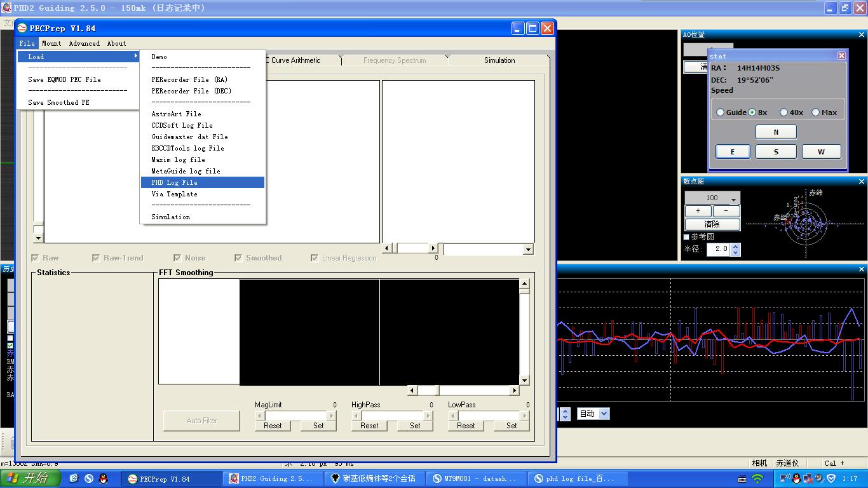The height and width of the screenshot is (488, 868).
Task: Click the W direction button
Action: 821,152
